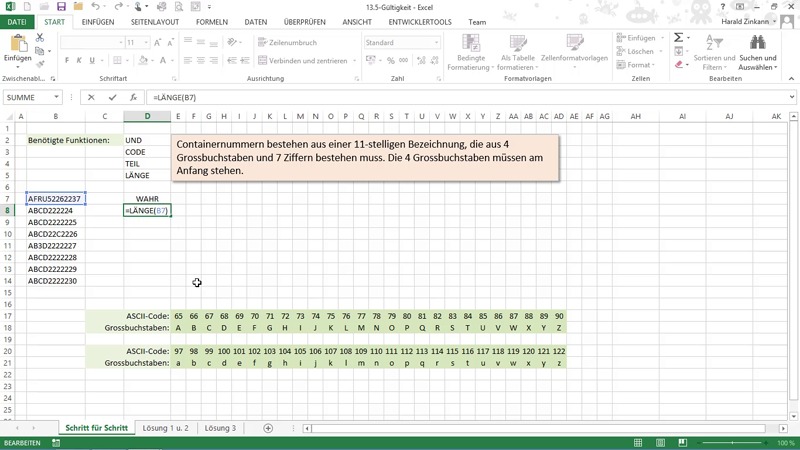The height and width of the screenshot is (450, 800).
Task: Click macro recording icon in status bar
Action: click(x=56, y=443)
